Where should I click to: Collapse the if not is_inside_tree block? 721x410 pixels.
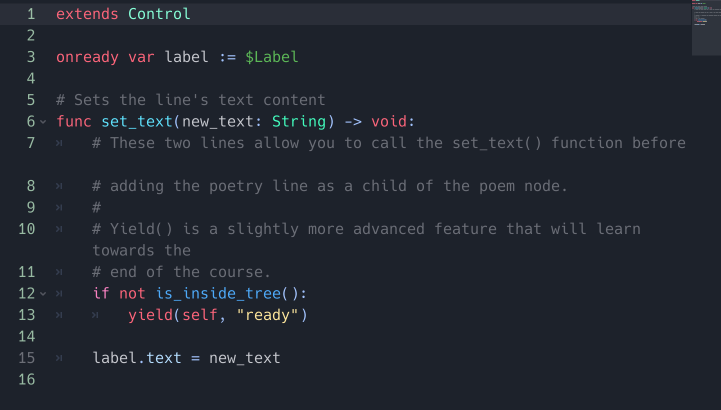point(43,294)
